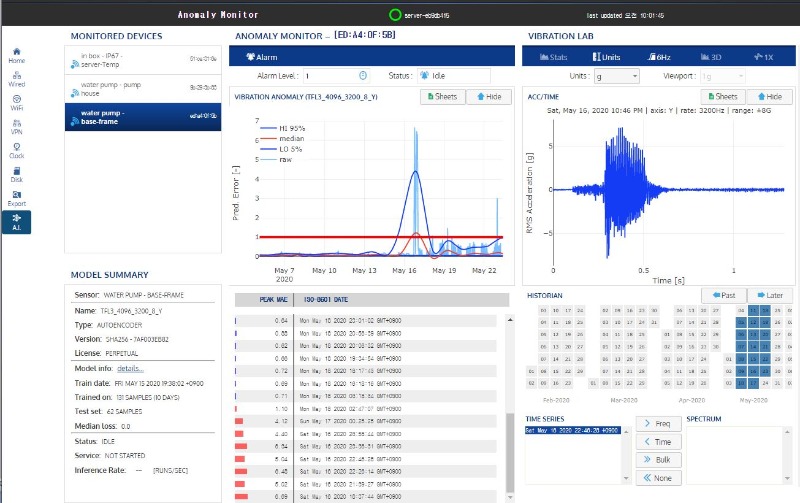Select the in box IP67 server-Temp device
Viewport: 800px width, 503px height.
tap(143, 60)
